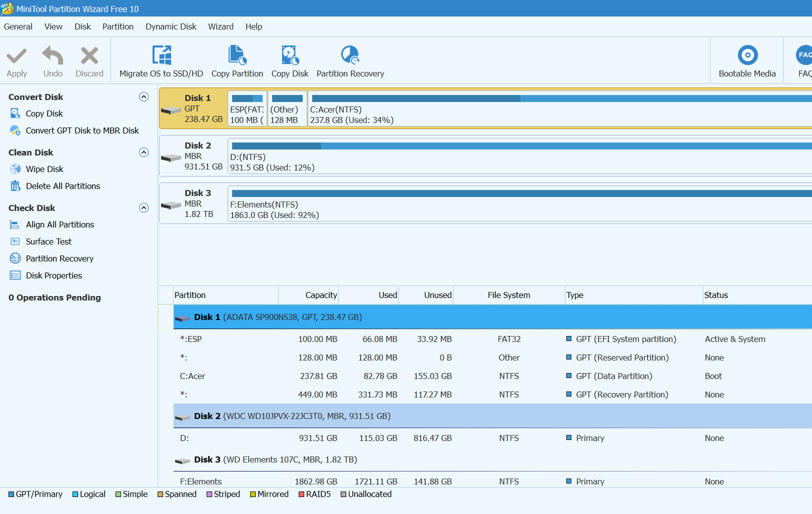This screenshot has width=812, height=514.
Task: Click Convert GPT Disk to MBR Disk icon
Action: pos(16,130)
